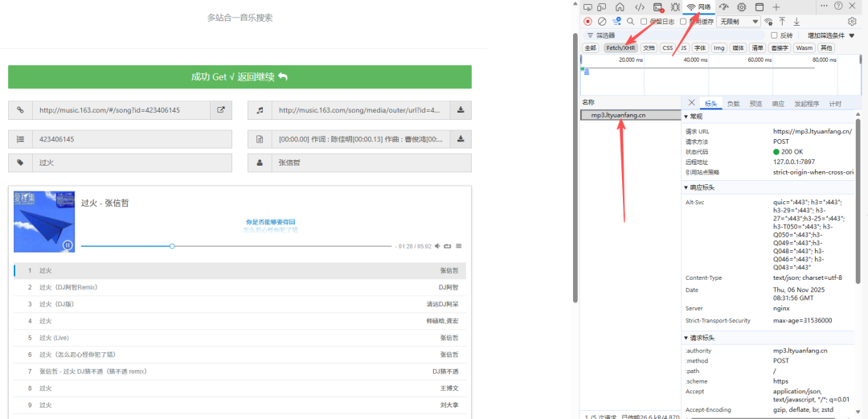Filter requests by Wasm type
868x419 pixels.
805,48
